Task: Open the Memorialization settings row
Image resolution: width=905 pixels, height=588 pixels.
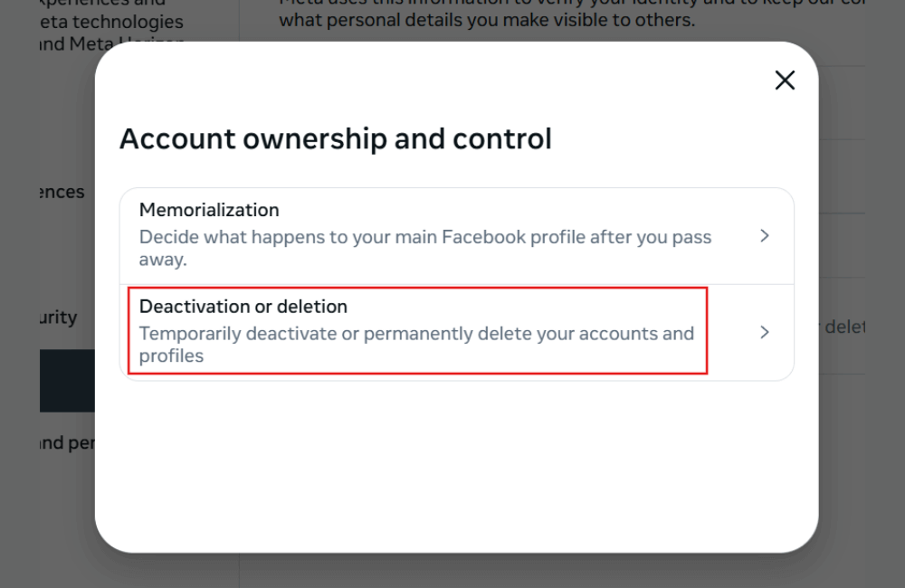Action: [x=452, y=233]
